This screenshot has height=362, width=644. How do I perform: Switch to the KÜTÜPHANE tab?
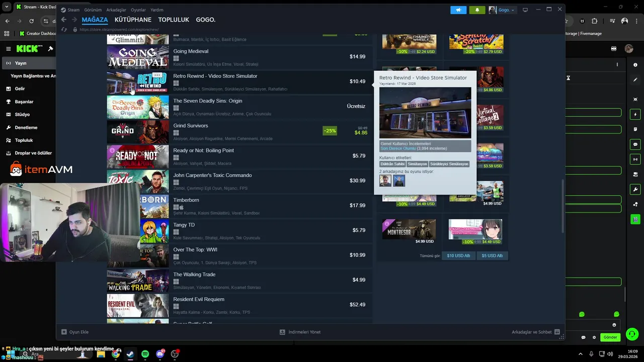point(133,20)
